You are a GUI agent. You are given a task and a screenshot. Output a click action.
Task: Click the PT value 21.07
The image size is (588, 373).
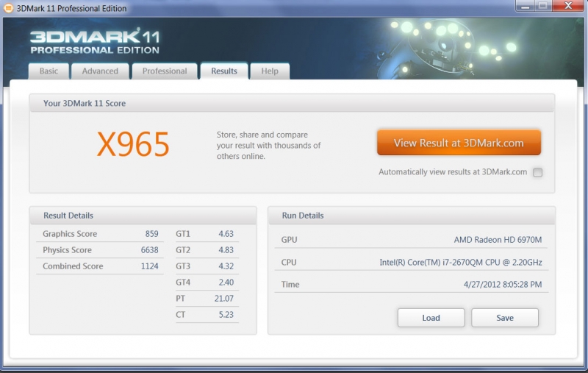click(224, 298)
